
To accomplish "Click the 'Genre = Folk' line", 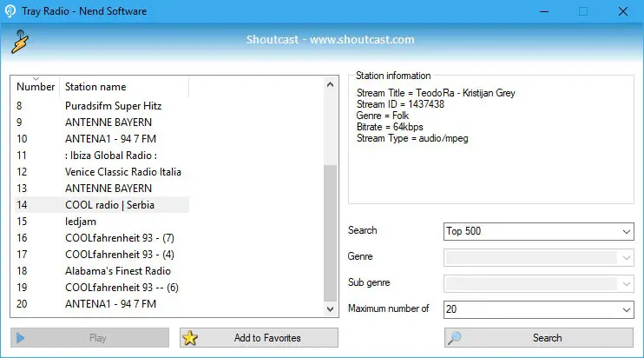I will click(x=383, y=116).
